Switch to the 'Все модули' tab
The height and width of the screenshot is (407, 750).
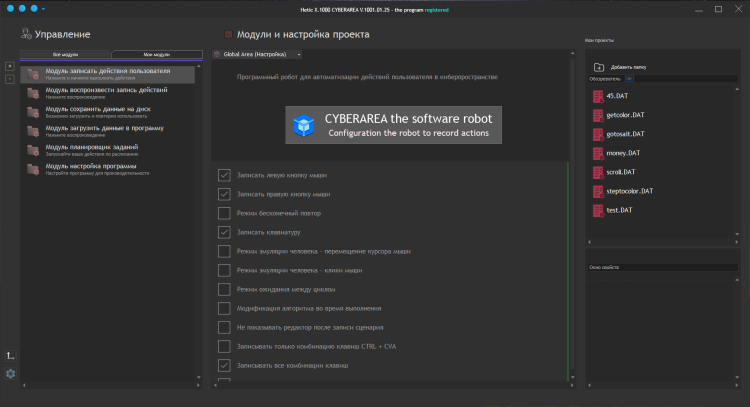[x=65, y=54]
